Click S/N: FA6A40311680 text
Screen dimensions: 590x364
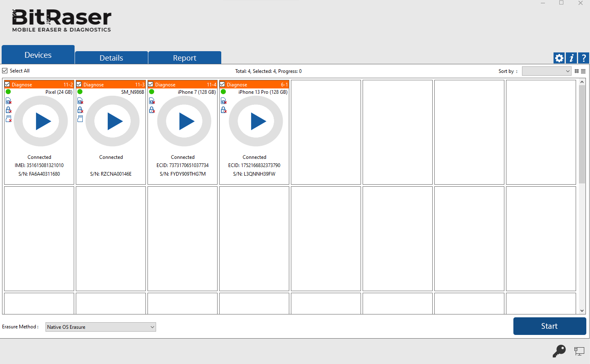tap(39, 174)
